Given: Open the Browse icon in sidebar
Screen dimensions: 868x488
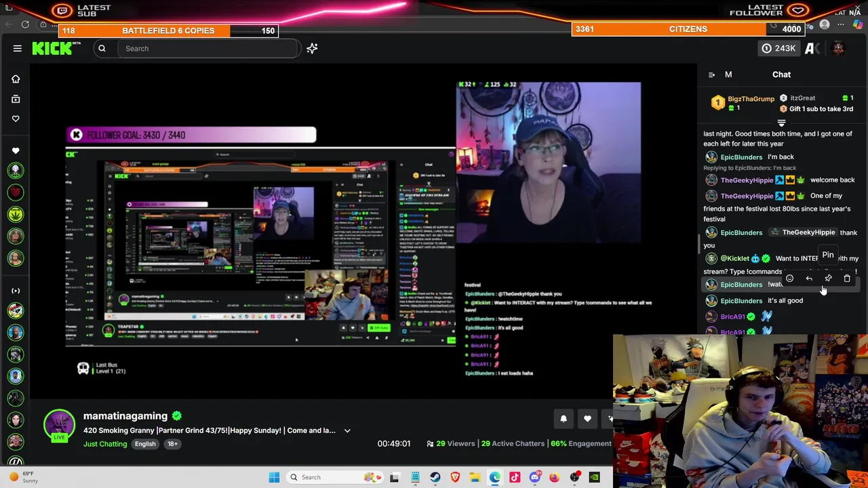Looking at the screenshot, I should point(16,99).
